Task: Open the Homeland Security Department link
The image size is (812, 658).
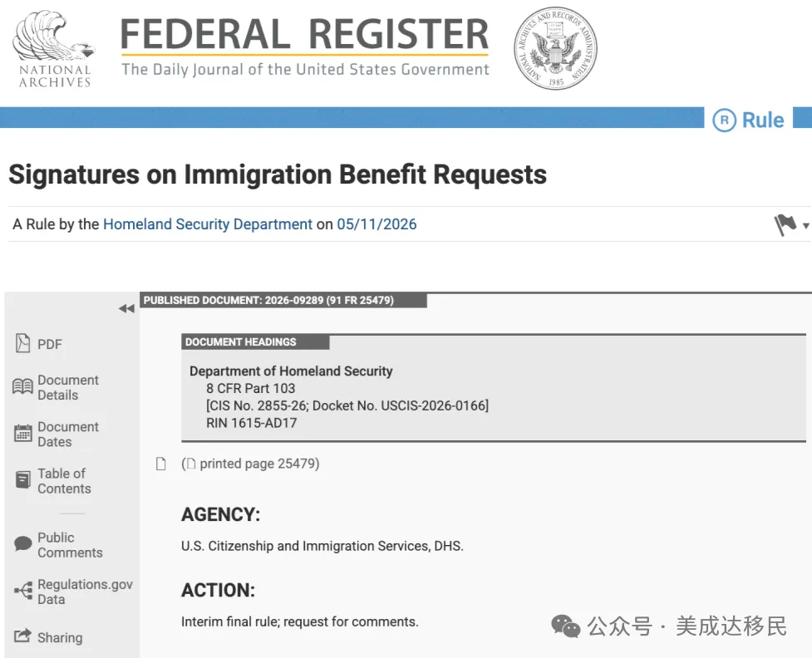Action: pyautogui.click(x=208, y=224)
